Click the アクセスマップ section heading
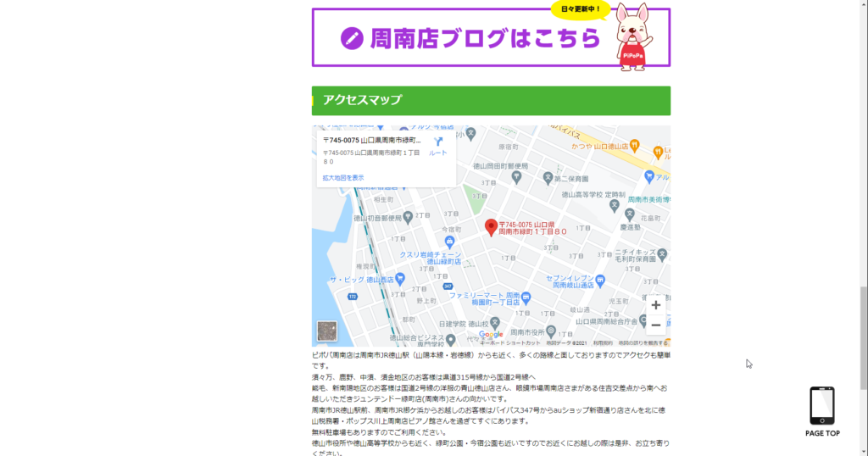Screen dimensions: 868x456 coord(491,101)
